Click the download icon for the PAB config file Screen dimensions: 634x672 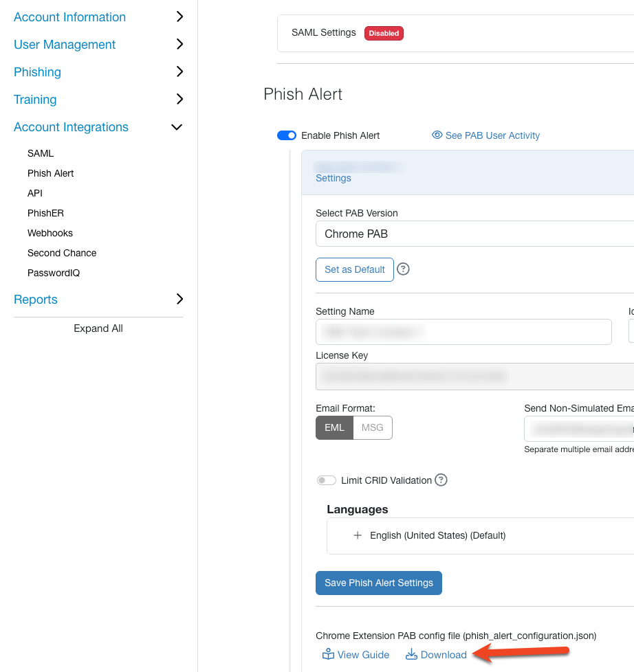point(412,654)
